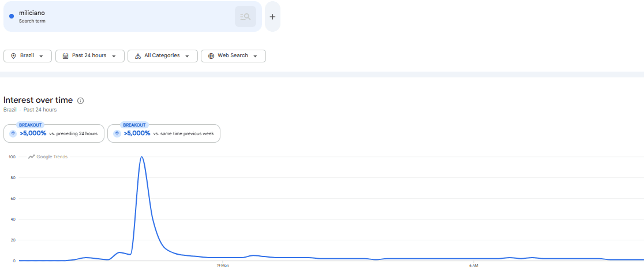Viewport: 644px width, 279px height.
Task: Click the 40 value on the y-axis
Action: click(13, 219)
